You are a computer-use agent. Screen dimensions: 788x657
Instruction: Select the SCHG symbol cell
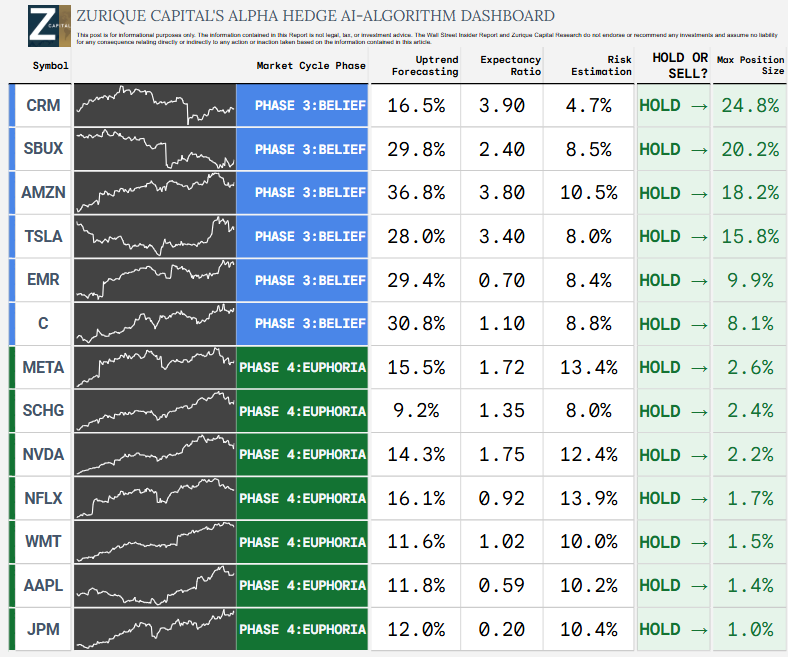(43, 411)
